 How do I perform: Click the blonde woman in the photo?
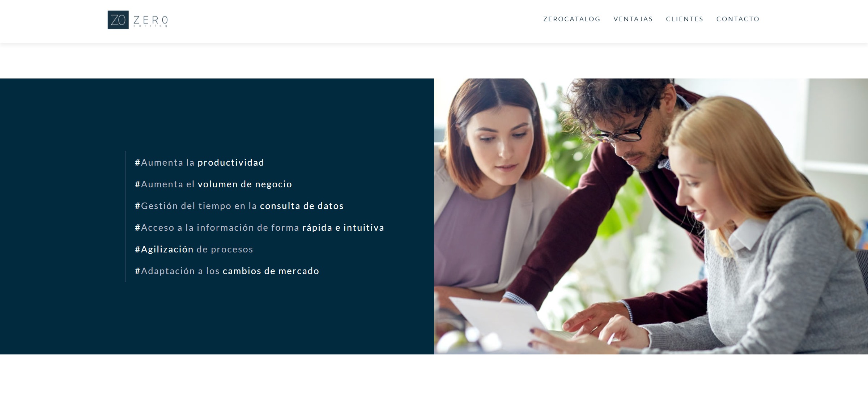[741, 224]
